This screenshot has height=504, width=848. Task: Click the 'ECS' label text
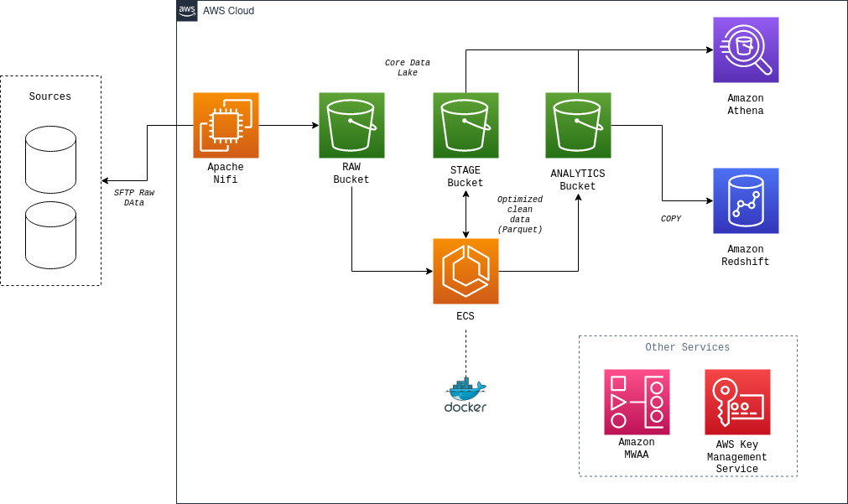[x=466, y=316]
